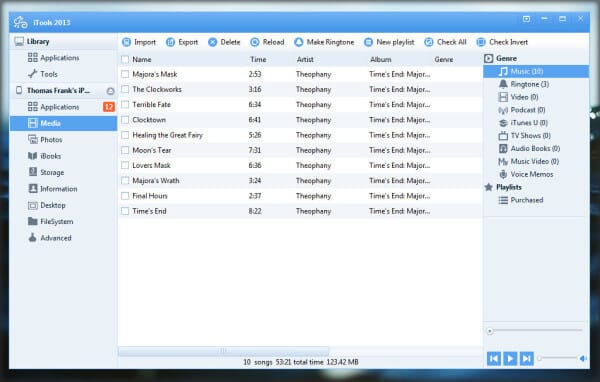
Task: Click the Export toolbar icon
Action: [170, 42]
